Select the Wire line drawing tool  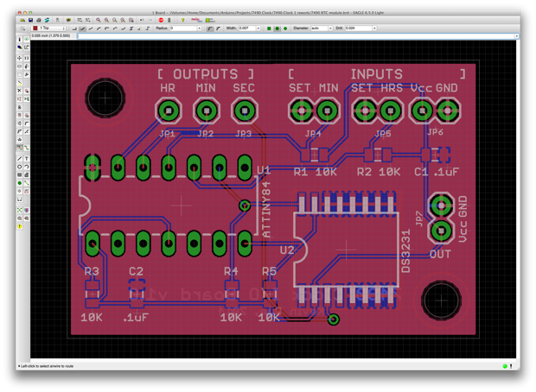[x=20, y=158]
